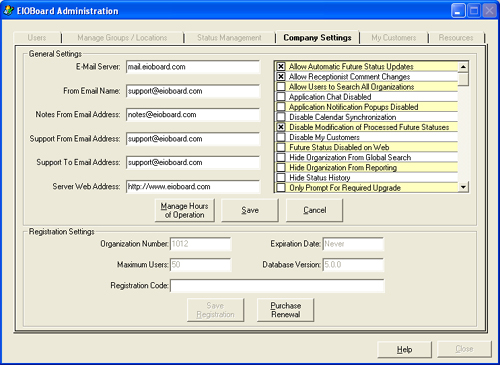Uncheck Allow Receptionist Comment Changes

coord(281,77)
